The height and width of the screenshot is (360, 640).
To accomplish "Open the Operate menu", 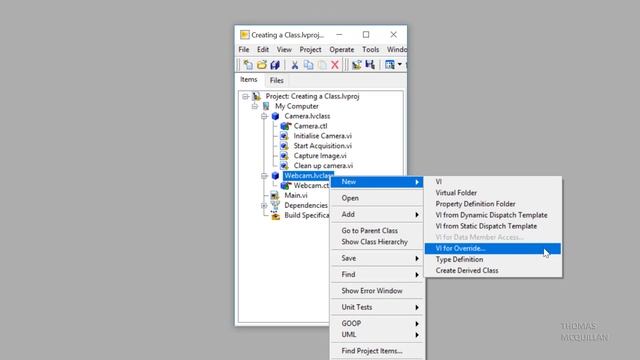I will coord(342,49).
